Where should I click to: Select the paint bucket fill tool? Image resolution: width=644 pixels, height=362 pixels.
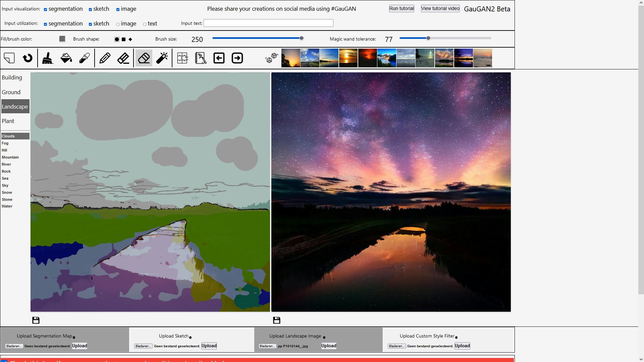[66, 58]
